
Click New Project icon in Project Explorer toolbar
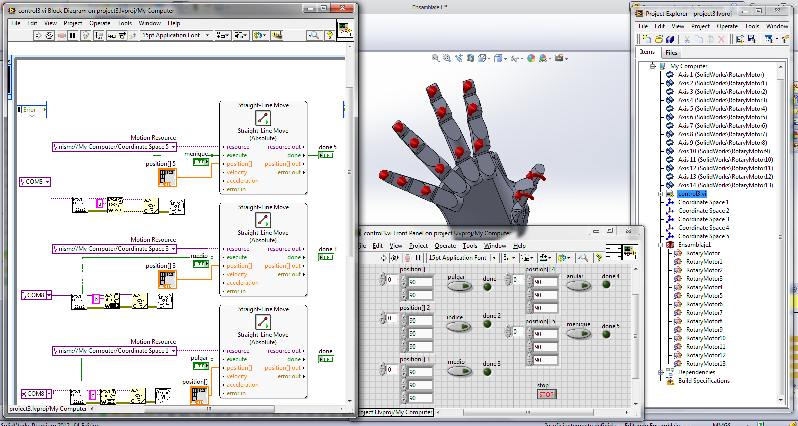tap(646, 39)
